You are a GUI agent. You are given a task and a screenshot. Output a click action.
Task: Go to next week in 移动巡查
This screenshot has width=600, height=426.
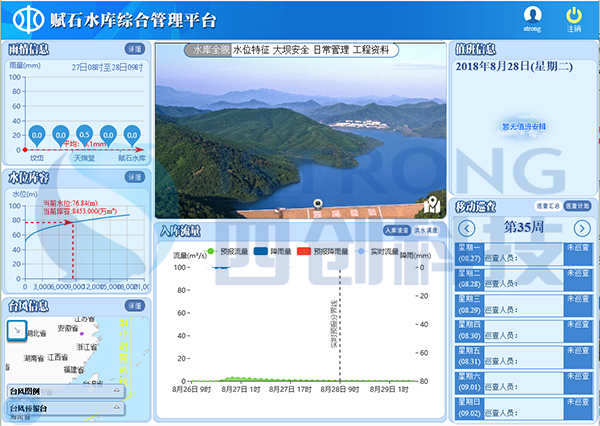click(583, 229)
